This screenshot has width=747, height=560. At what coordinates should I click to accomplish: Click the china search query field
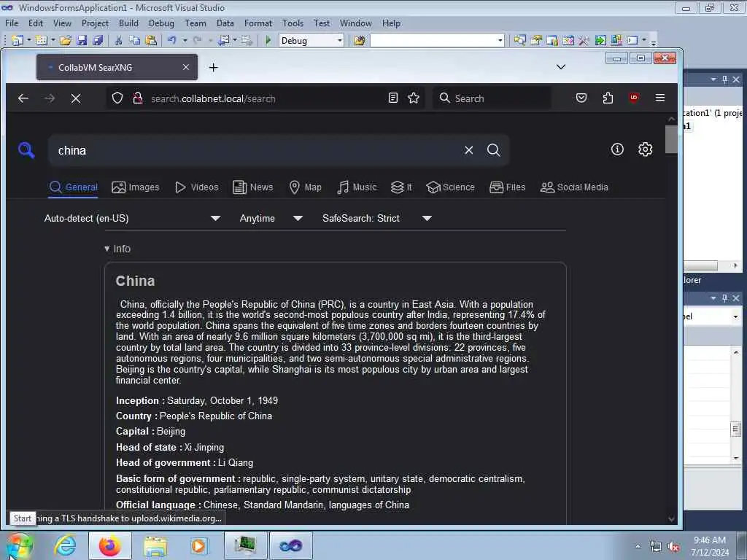coord(258,150)
